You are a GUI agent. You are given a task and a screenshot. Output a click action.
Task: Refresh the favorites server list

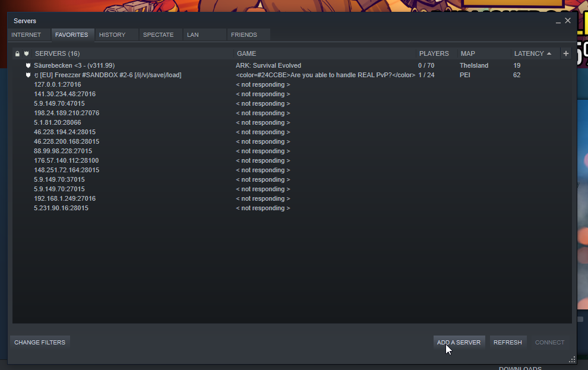508,342
